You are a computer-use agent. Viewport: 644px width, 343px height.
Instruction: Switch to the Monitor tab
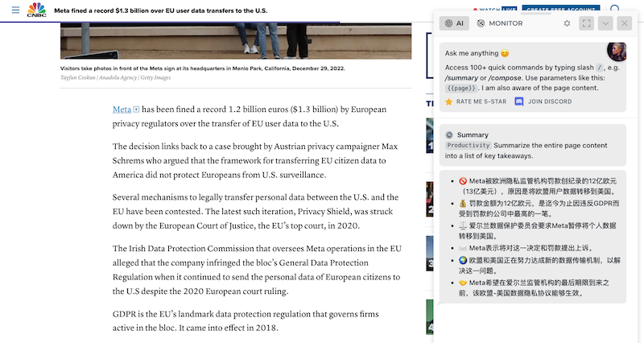[x=500, y=23]
